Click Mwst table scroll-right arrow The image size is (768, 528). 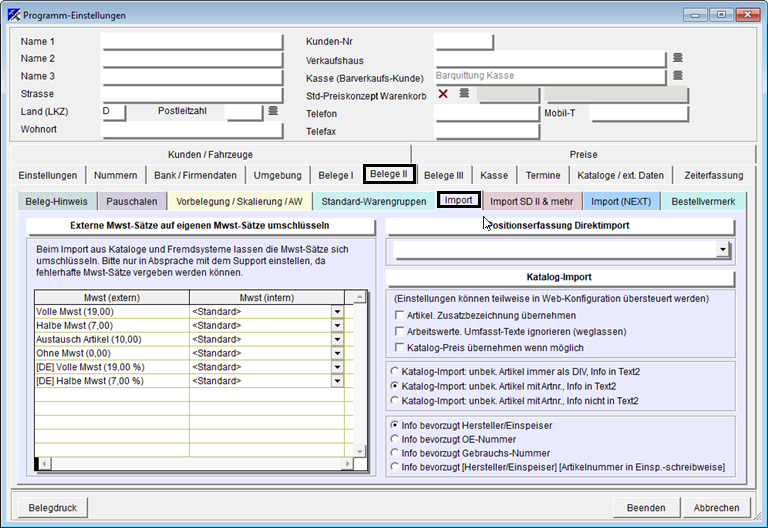347,463
